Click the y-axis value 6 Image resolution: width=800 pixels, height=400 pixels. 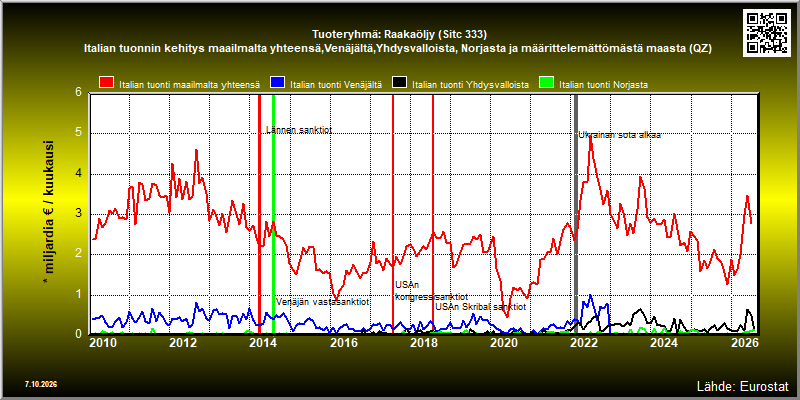(79, 92)
